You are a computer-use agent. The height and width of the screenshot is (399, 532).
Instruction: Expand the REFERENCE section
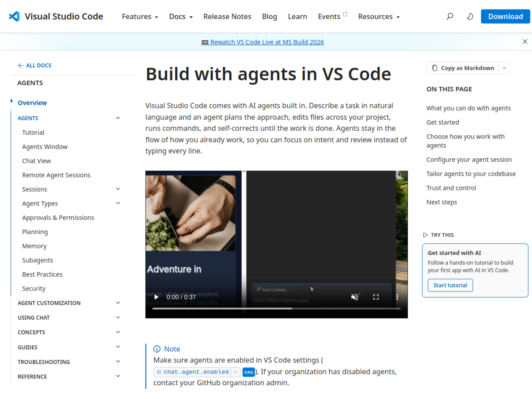[118, 376]
